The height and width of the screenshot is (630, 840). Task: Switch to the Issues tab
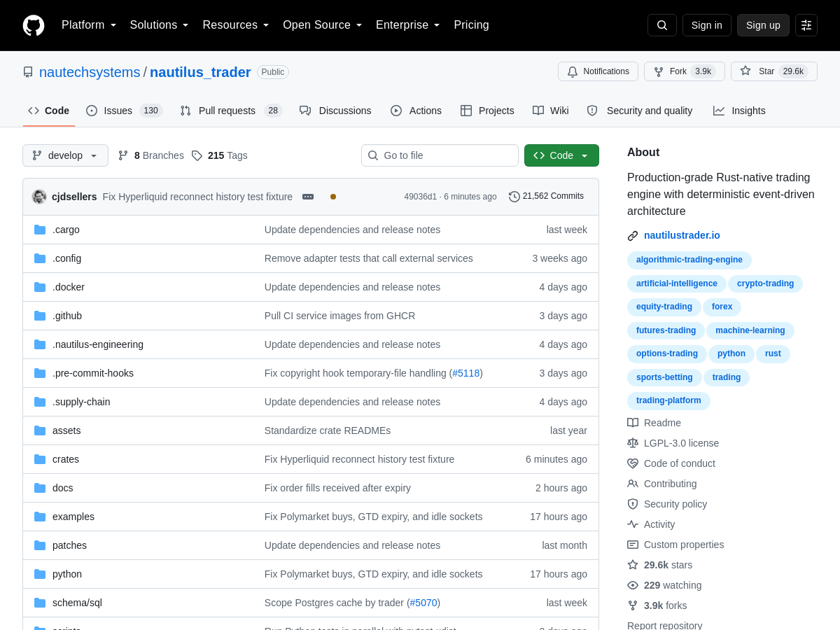point(124,111)
